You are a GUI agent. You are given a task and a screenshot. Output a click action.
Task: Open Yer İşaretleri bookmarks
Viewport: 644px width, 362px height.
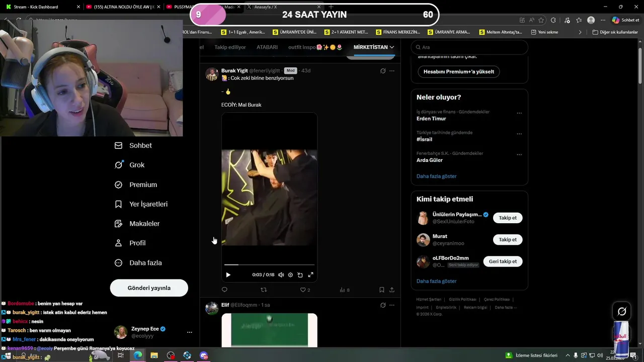[141, 204]
